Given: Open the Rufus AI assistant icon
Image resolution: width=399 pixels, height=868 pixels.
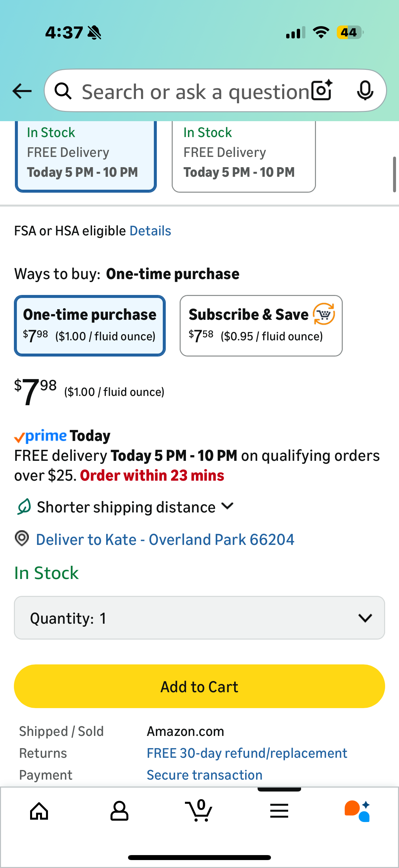Looking at the screenshot, I should click(357, 810).
